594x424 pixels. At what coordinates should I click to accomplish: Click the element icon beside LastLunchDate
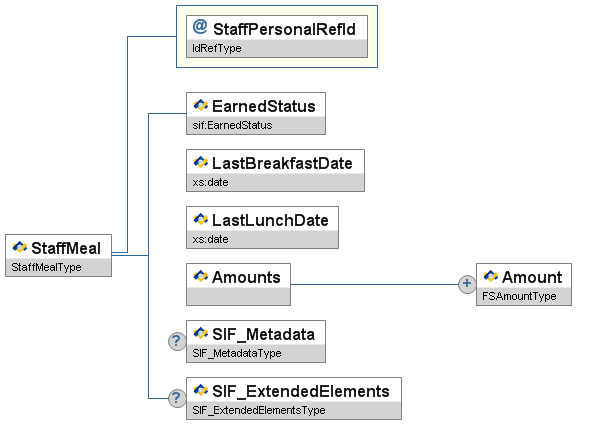[200, 219]
